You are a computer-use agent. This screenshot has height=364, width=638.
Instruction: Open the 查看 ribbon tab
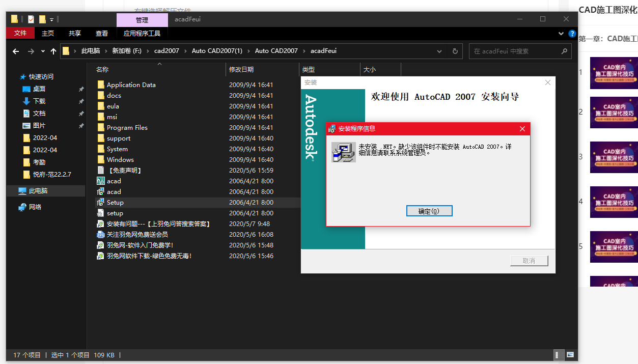(102, 33)
